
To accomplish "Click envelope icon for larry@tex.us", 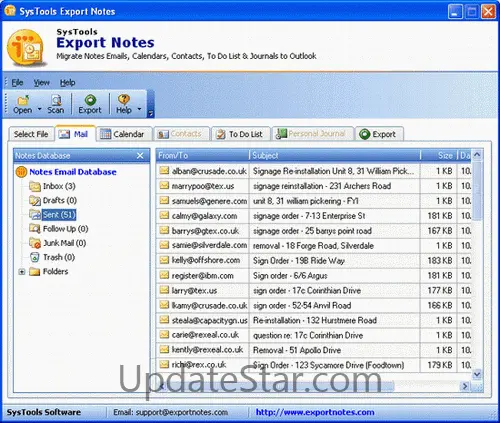I will (x=164, y=290).
